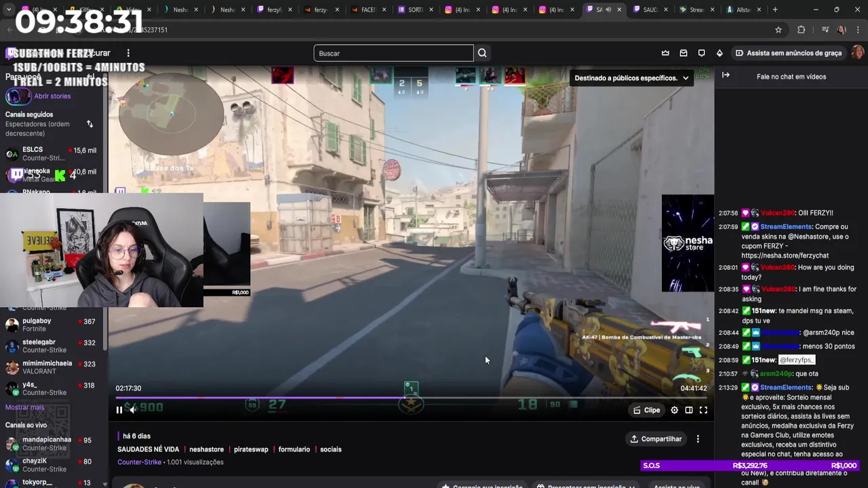Screen dimensions: 868x488
Task: Switch to the SAUD browser tab
Action: click(x=646, y=9)
